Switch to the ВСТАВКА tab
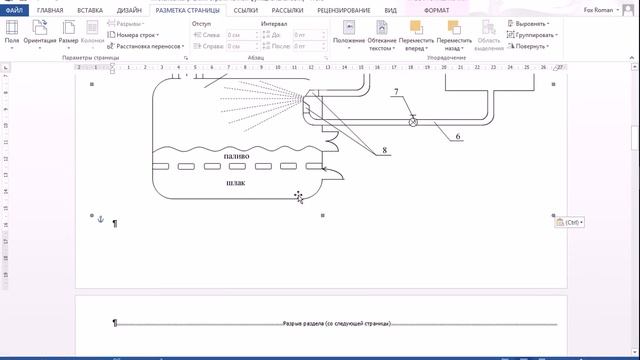This screenshot has width=640, height=360. click(x=90, y=10)
